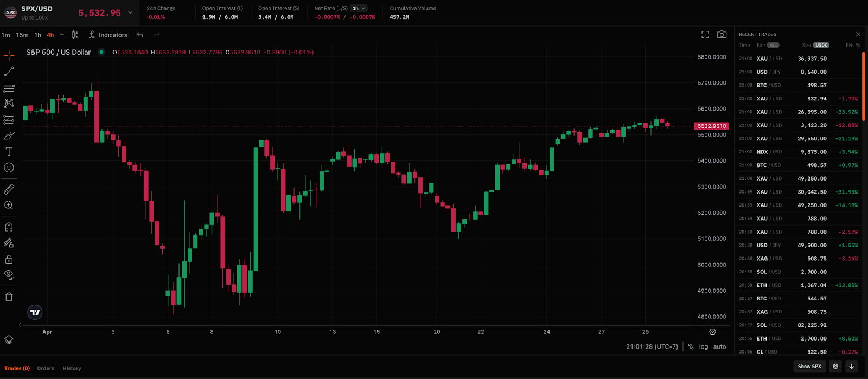Click the green indicator dot beside chart title
The image size is (868, 379).
point(101,52)
